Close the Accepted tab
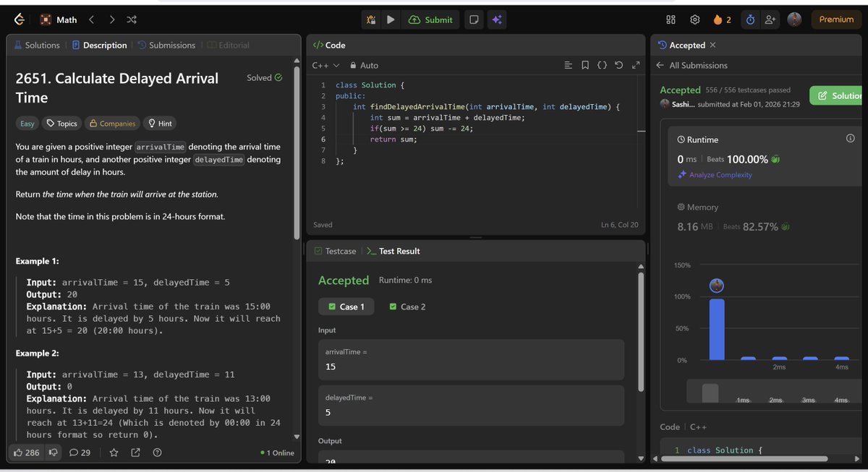The image size is (868, 472). point(712,45)
